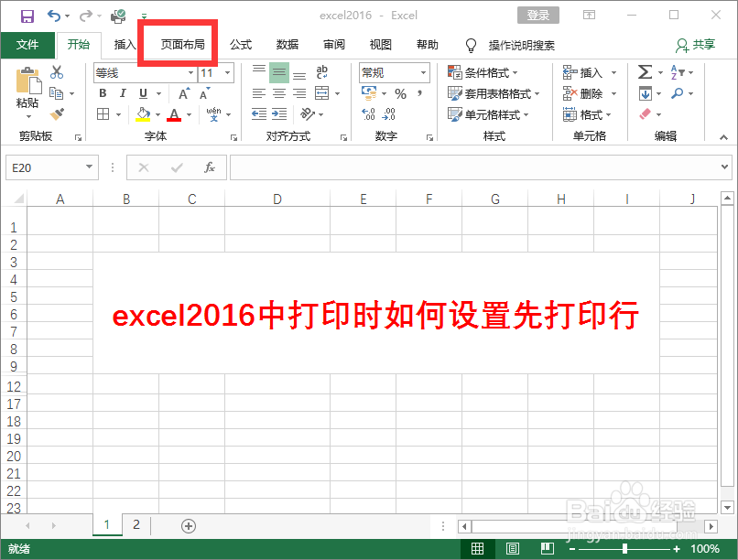Click the Undo arrow icon
Image resolution: width=738 pixels, height=560 pixels.
pyautogui.click(x=54, y=16)
